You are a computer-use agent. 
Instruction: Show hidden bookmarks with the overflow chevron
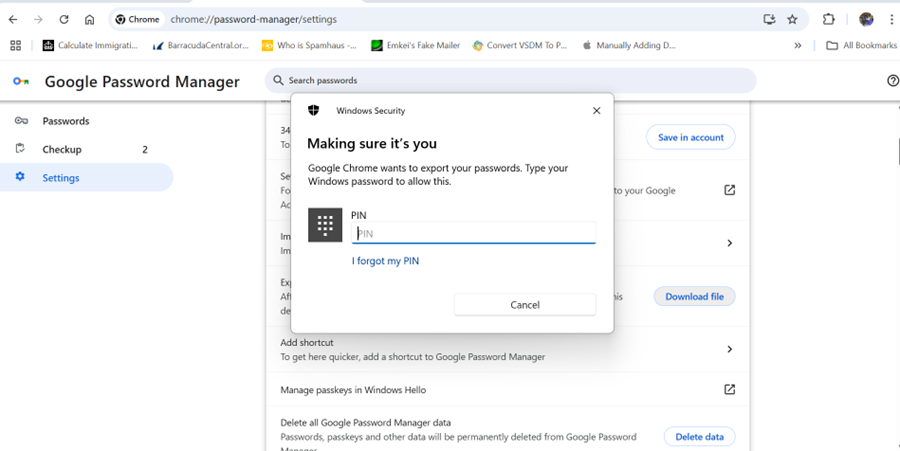(798, 45)
